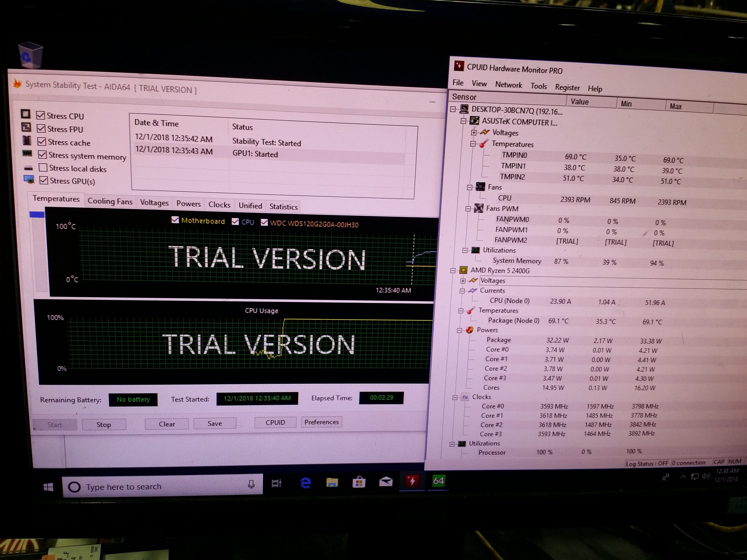
Task: Click the chip icon beside Stress cache
Action: (27, 140)
